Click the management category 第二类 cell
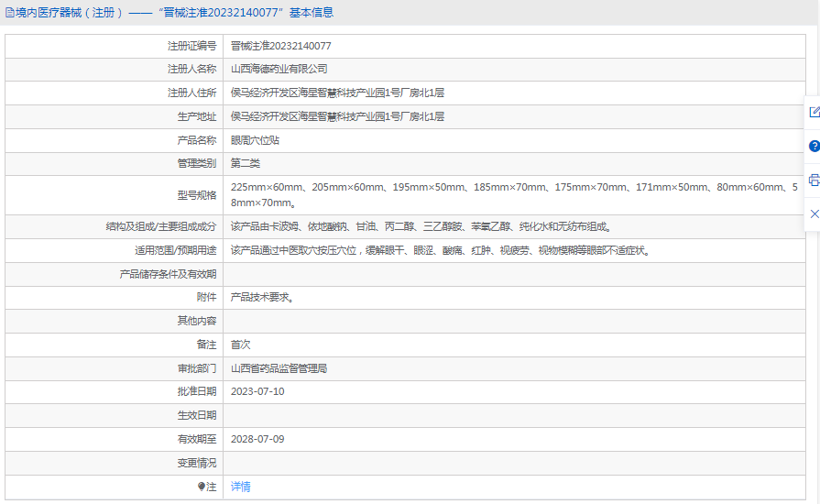 tap(246, 163)
